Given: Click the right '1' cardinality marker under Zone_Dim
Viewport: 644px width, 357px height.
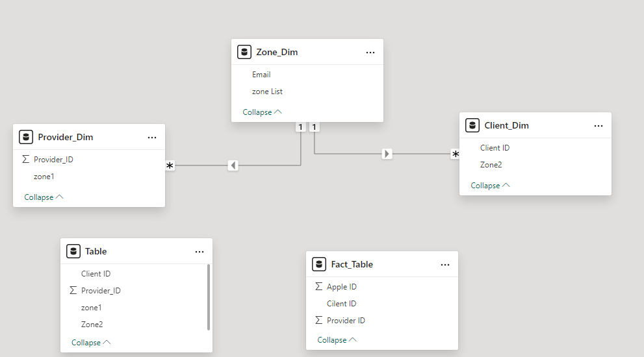Looking at the screenshot, I should pos(314,127).
